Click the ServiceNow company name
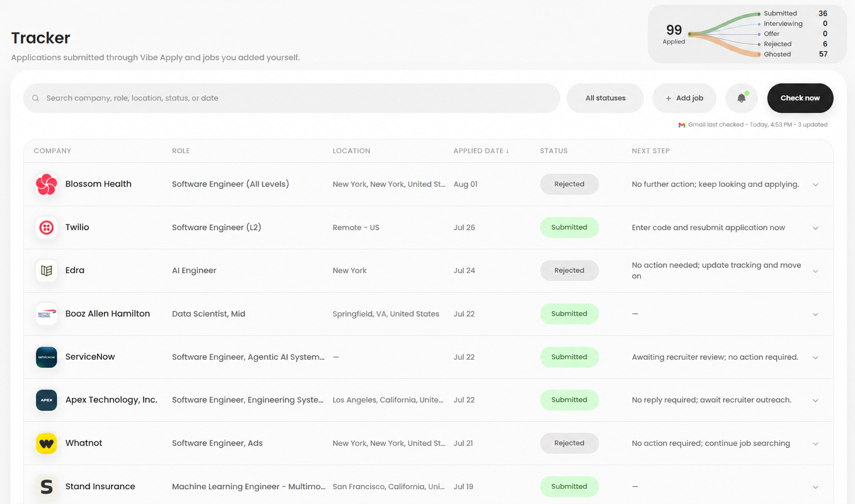This screenshot has width=855, height=504. click(90, 357)
